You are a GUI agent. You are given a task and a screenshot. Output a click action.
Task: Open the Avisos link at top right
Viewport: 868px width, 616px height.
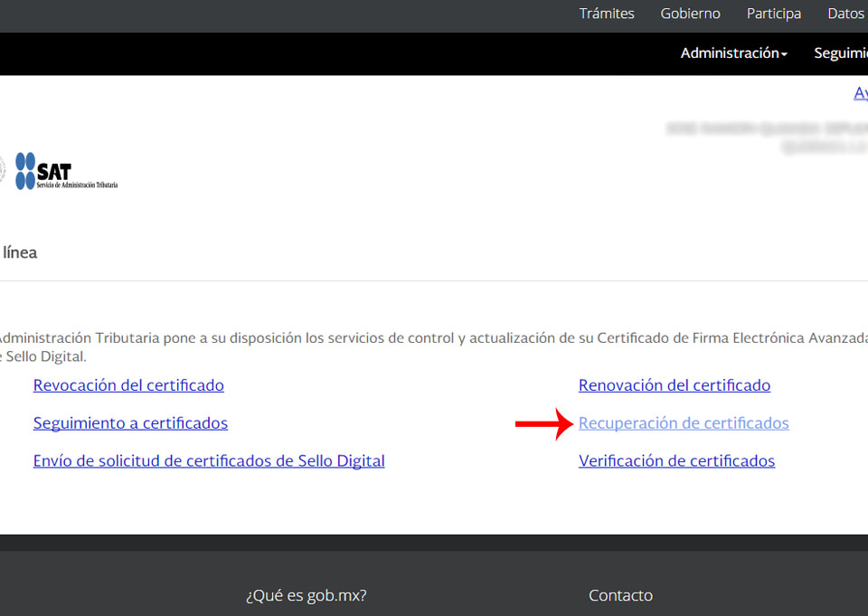(861, 93)
